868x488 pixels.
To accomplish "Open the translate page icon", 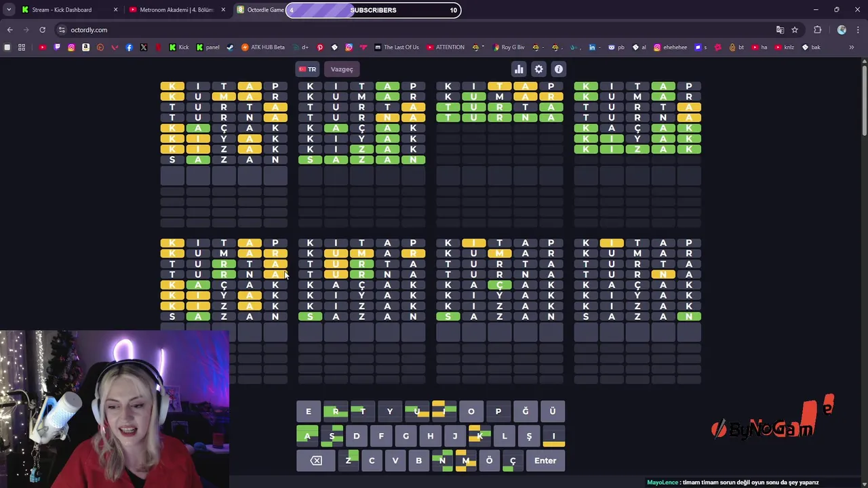I will (780, 30).
